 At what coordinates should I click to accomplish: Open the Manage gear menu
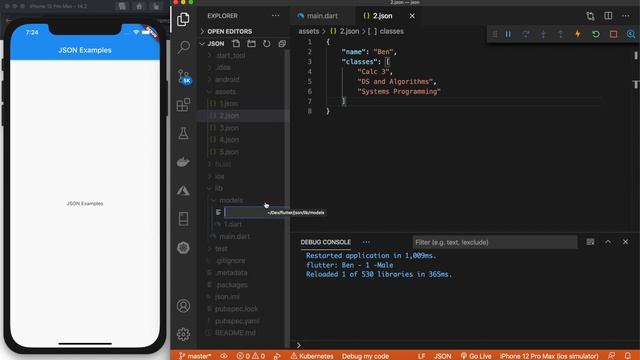(183, 334)
